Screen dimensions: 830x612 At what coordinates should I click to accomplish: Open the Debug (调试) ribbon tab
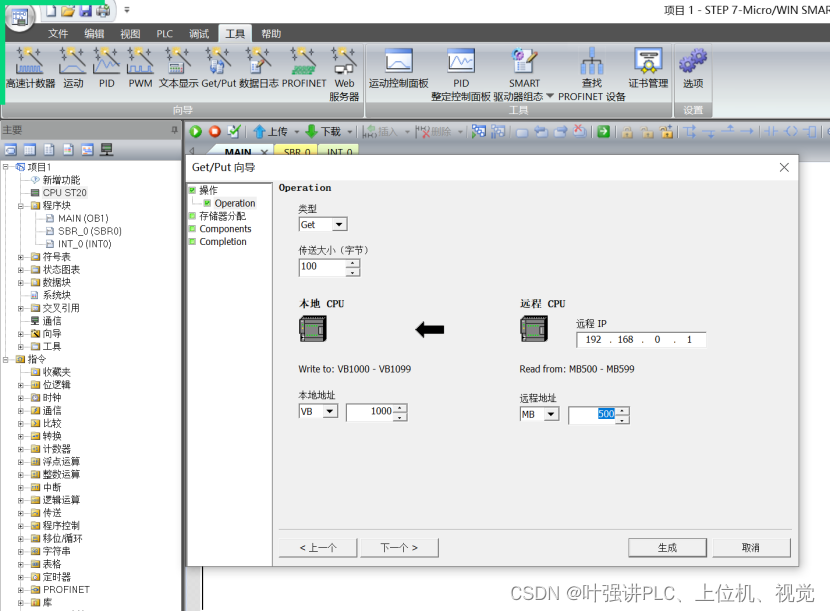tap(199, 34)
